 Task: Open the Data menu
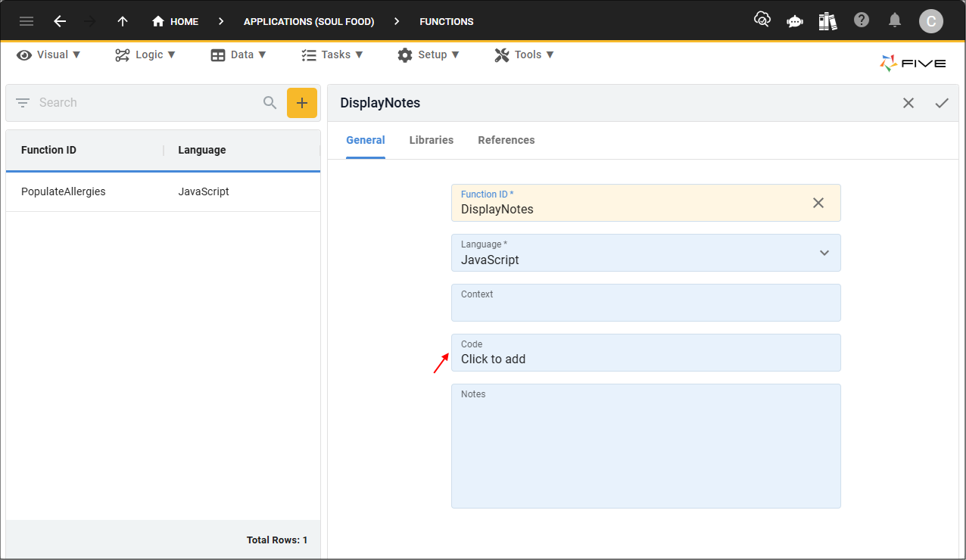coord(238,54)
